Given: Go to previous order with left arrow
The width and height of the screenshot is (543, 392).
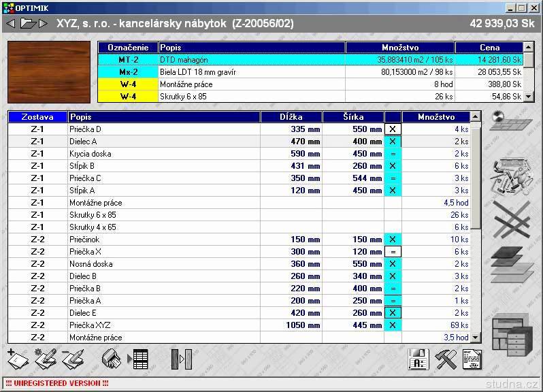Looking at the screenshot, I should [11, 24].
